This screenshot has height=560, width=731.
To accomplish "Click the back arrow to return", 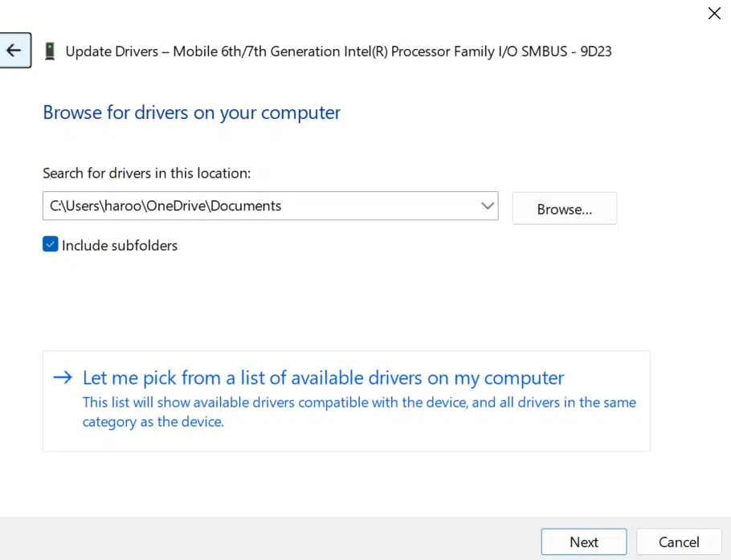I will [x=14, y=50].
